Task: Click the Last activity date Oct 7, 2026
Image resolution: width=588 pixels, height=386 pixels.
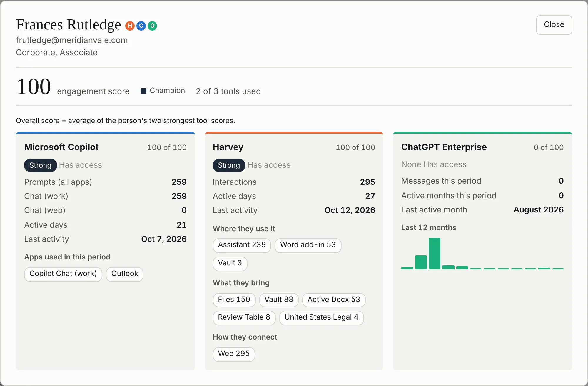Action: point(164,239)
